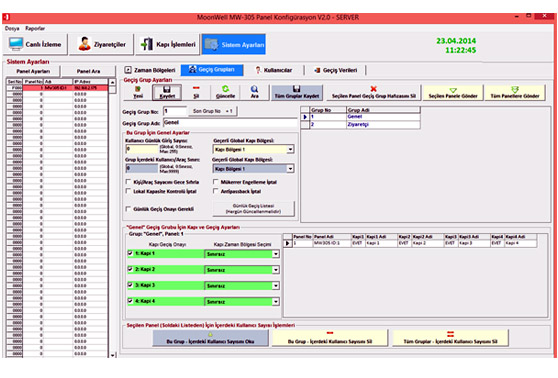Click the Son Grup No +1 button
Viewport: 558px width, 378px height.
[213, 111]
